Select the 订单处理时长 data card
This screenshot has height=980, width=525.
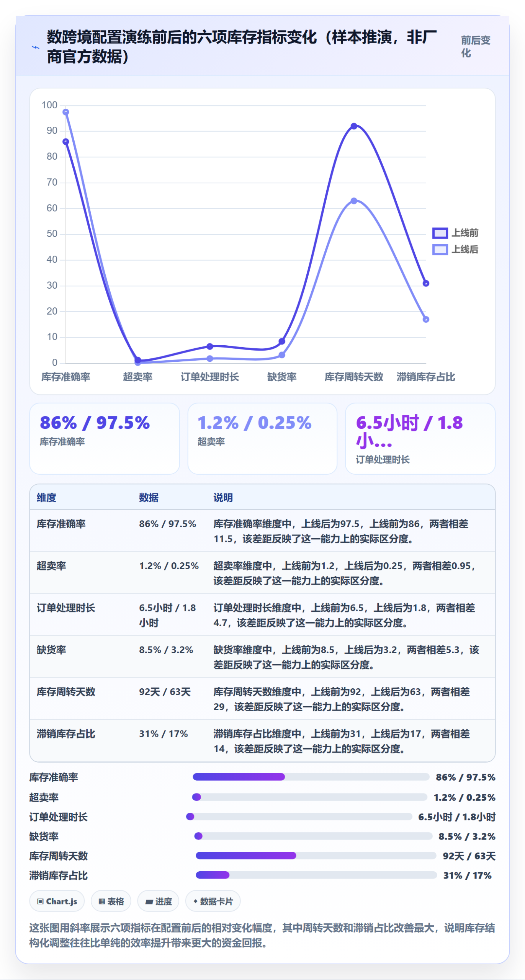tap(420, 438)
